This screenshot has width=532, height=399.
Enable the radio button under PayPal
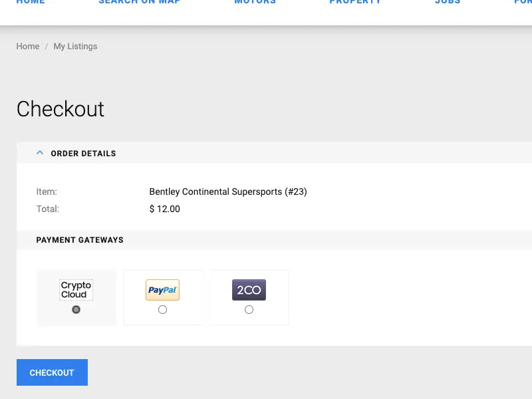coord(162,309)
